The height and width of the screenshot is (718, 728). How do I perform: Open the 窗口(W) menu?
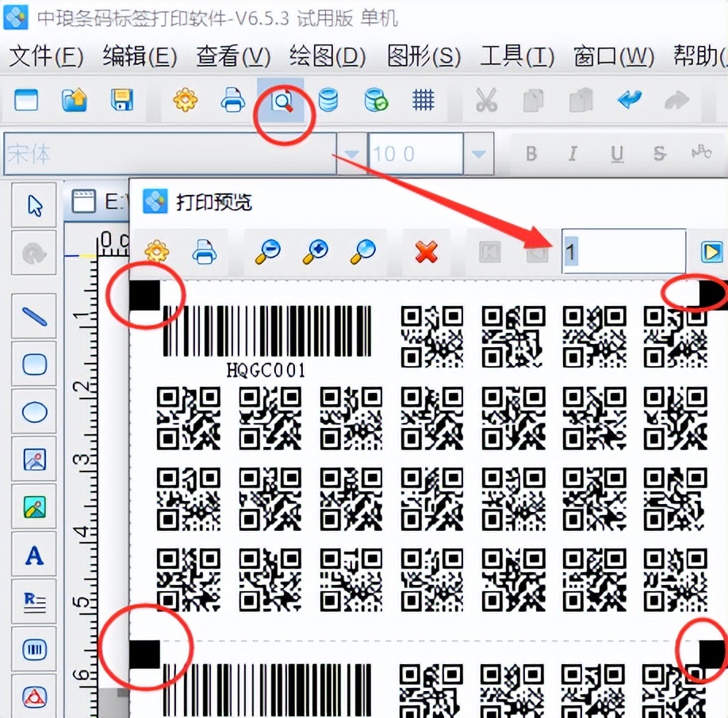point(614,57)
